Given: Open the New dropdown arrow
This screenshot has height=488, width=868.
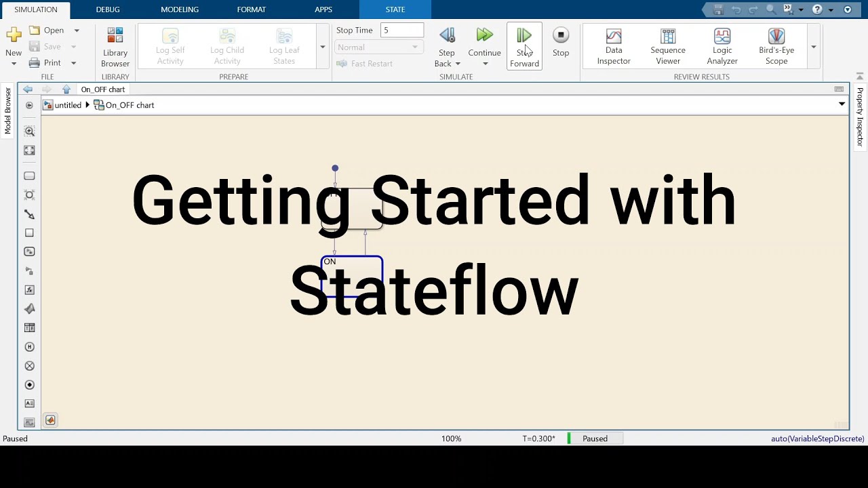Looking at the screenshot, I should (14, 64).
